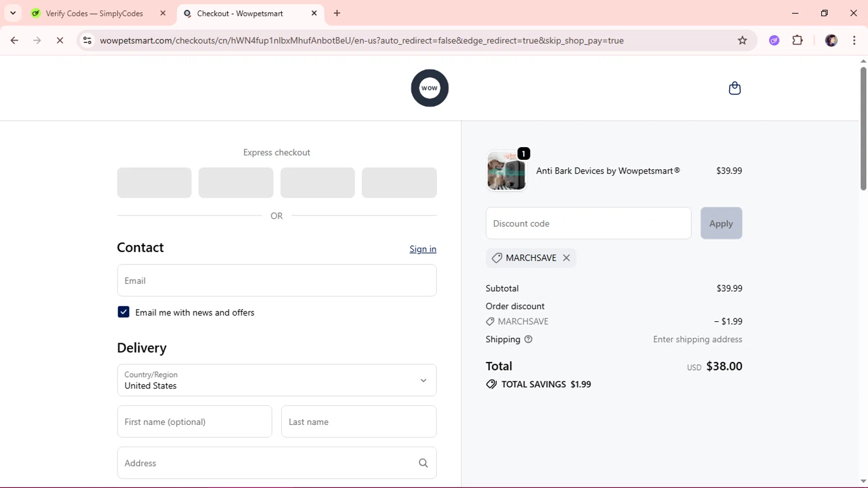Image resolution: width=868 pixels, height=488 pixels.
Task: Close the Checkout - Wowpetsmart tab
Action: click(314, 13)
